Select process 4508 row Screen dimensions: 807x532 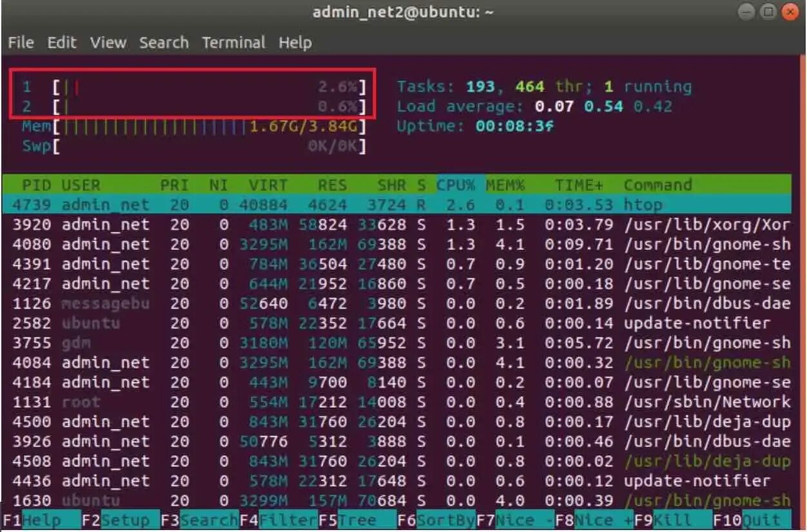[x=396, y=461]
